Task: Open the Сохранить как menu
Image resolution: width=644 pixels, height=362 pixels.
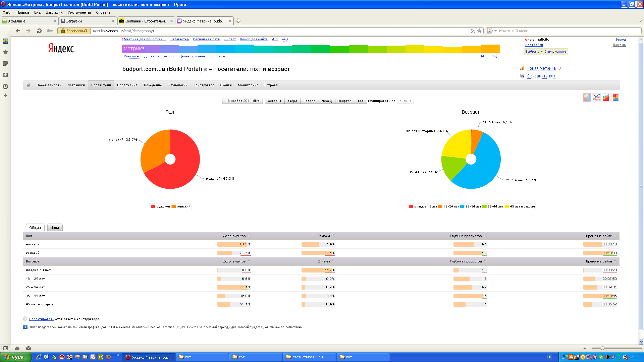Action: pos(541,76)
